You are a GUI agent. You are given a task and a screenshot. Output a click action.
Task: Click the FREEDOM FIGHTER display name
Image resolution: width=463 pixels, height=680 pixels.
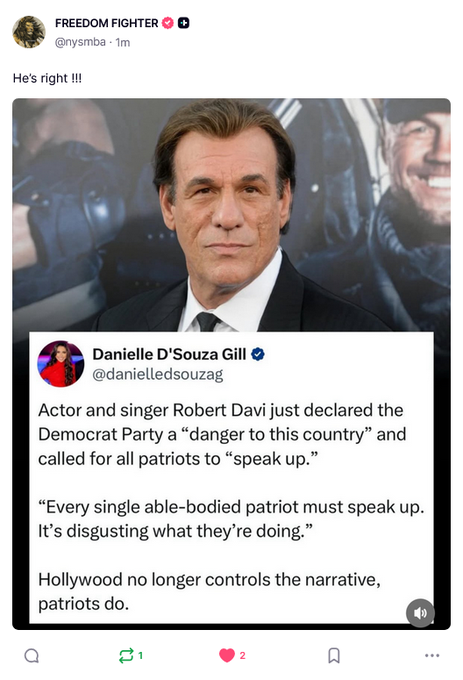pos(107,23)
